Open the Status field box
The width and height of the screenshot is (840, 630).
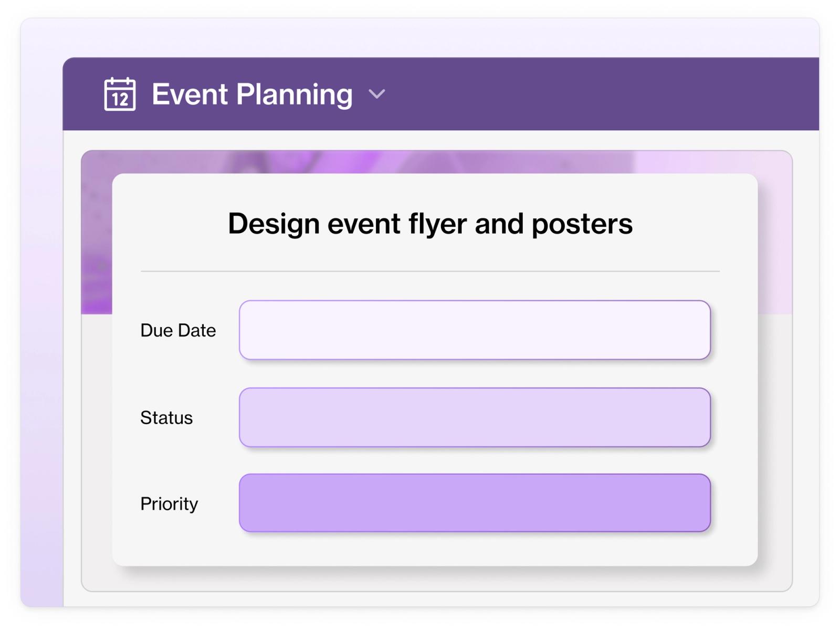(x=475, y=417)
